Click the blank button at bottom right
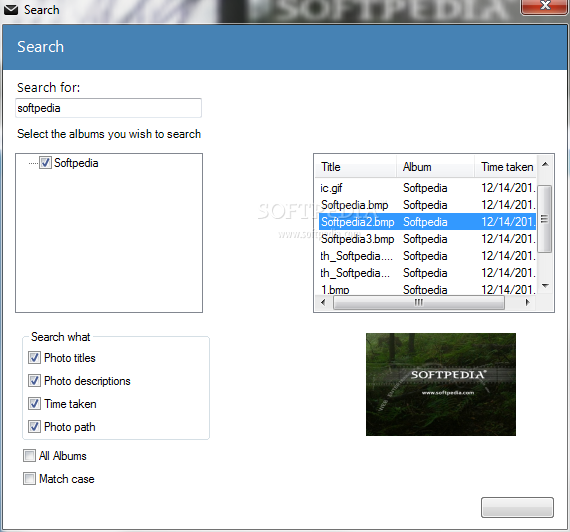 pyautogui.click(x=517, y=507)
